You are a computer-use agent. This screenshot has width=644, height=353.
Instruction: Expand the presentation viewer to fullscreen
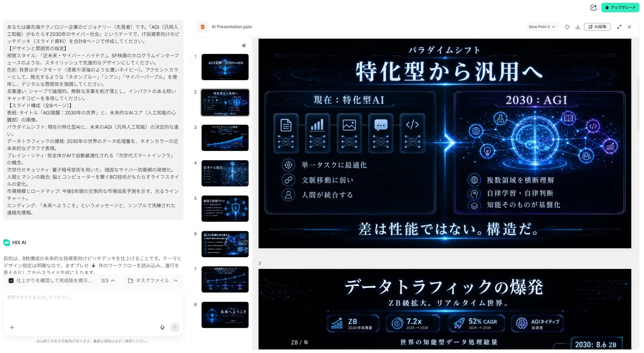point(619,27)
